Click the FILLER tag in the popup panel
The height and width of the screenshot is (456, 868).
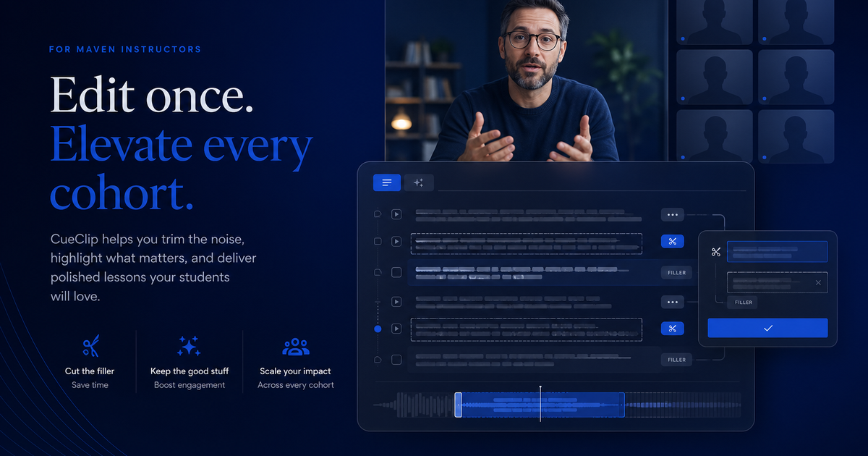tap(743, 303)
